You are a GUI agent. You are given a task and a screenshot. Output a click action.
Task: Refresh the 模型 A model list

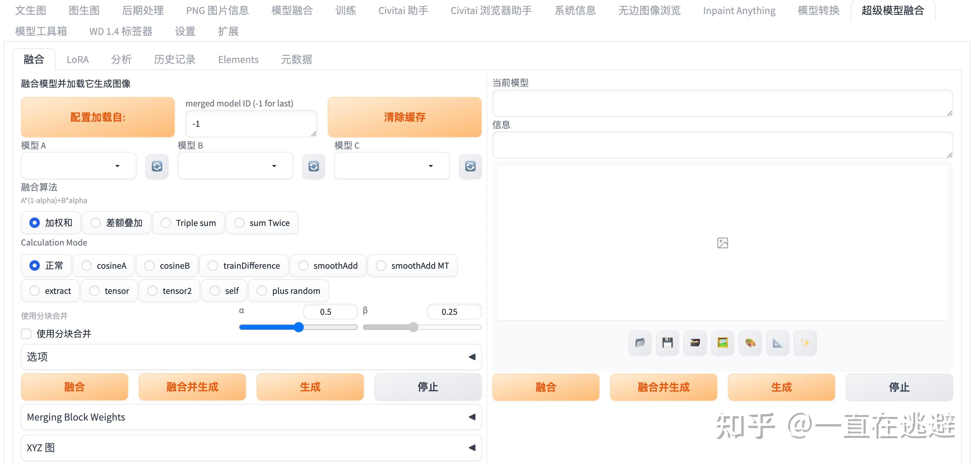click(x=157, y=166)
